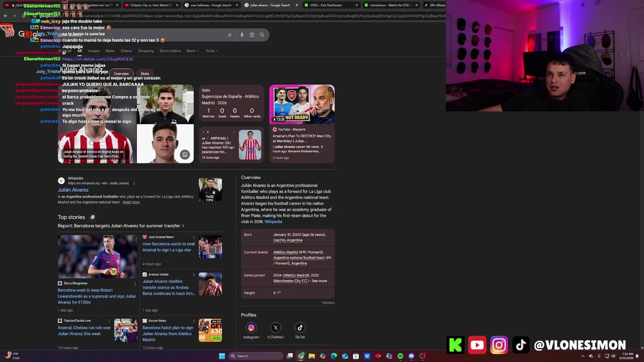
Task: Open Julian Alvarez clarifies transfer stance article
Action: pyautogui.click(x=169, y=288)
